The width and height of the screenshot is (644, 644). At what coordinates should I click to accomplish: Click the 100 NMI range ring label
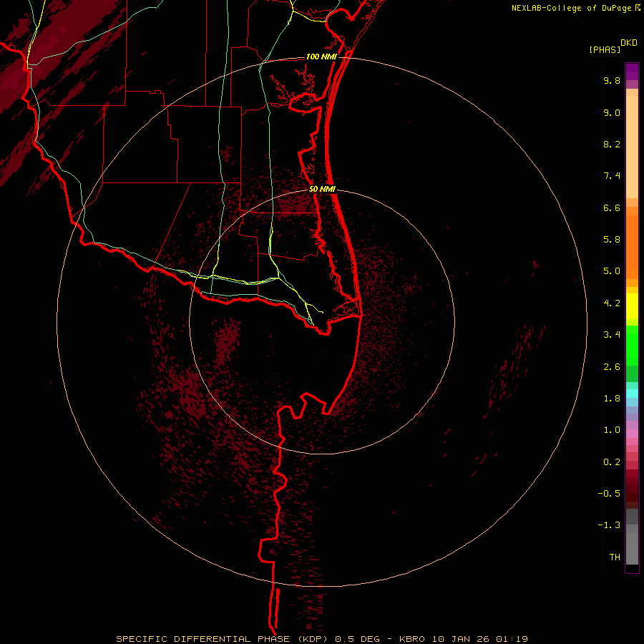tap(321, 57)
